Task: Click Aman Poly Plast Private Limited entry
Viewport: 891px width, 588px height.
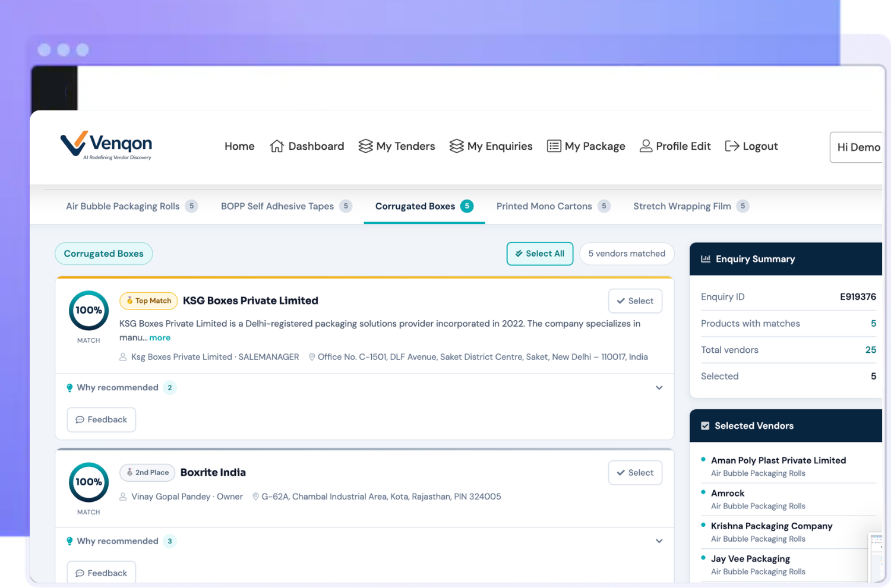Action: (x=778, y=460)
